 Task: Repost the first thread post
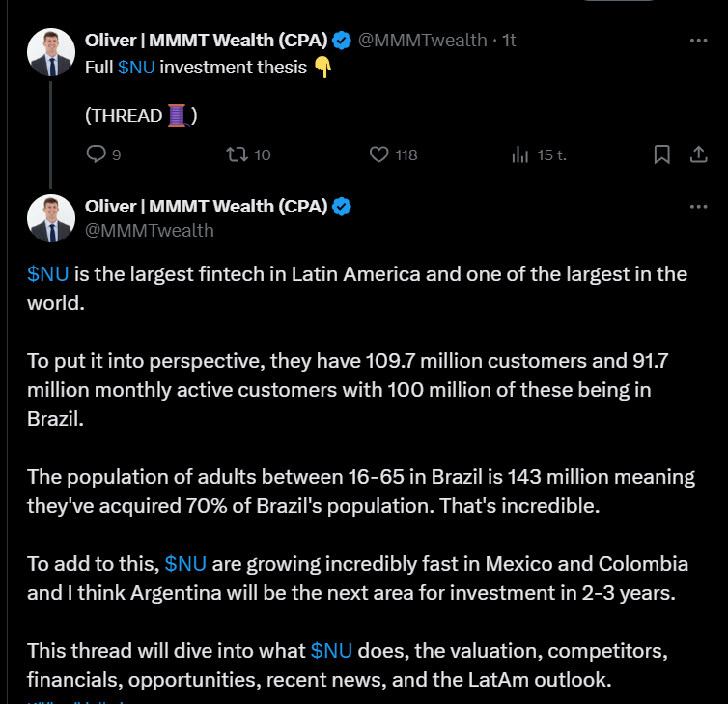[x=236, y=155]
